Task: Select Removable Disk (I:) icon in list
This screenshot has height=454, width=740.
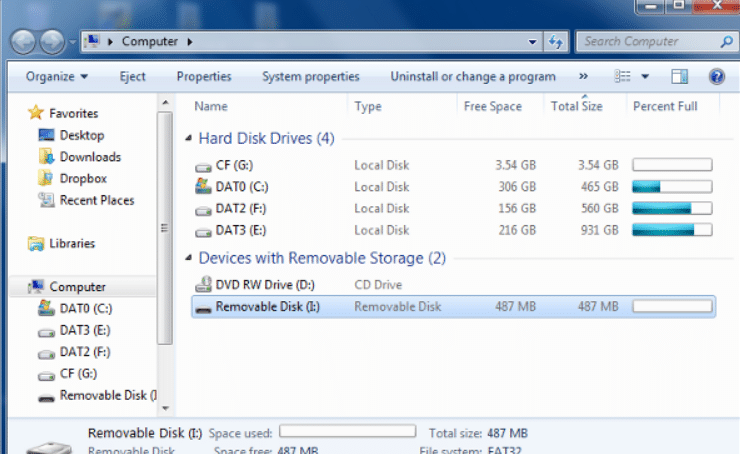Action: (x=203, y=308)
